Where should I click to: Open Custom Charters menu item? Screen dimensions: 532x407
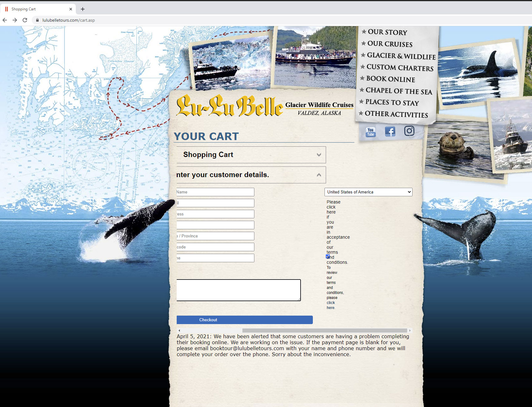(400, 68)
